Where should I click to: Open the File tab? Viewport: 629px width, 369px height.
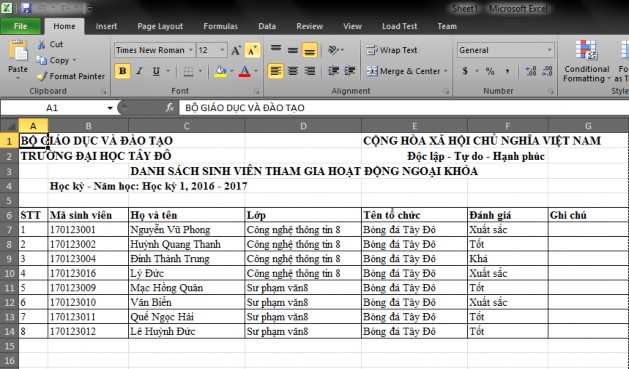point(20,26)
